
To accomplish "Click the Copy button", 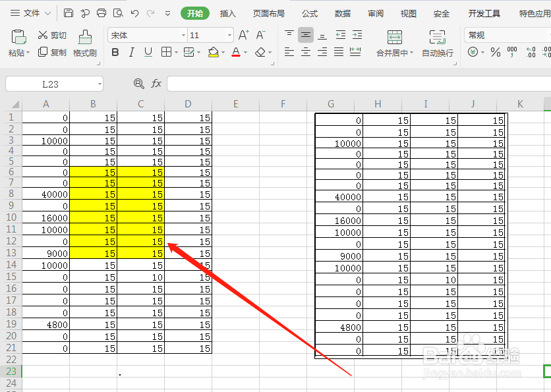I will [52, 52].
